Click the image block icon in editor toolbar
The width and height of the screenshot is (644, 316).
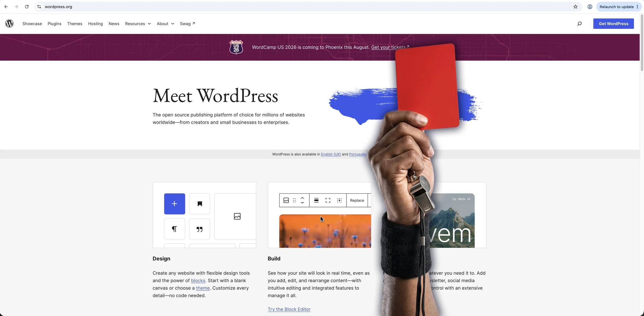tap(286, 200)
